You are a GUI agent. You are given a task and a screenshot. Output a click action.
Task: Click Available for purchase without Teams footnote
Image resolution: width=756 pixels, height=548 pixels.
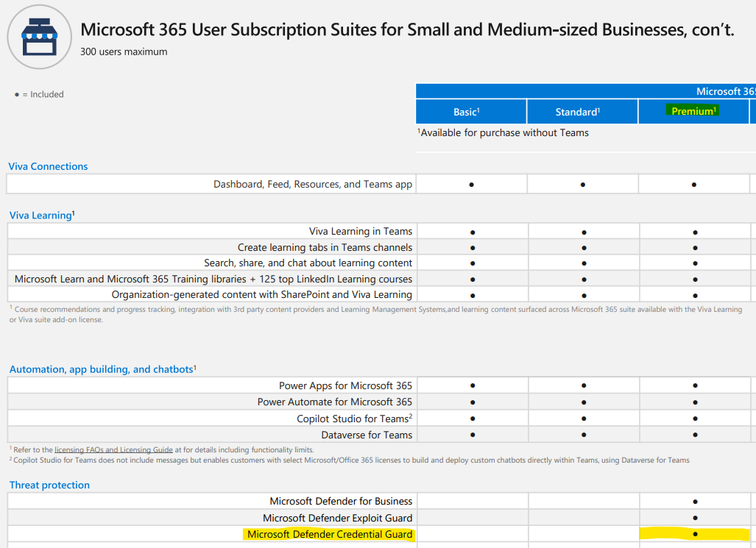point(503,132)
